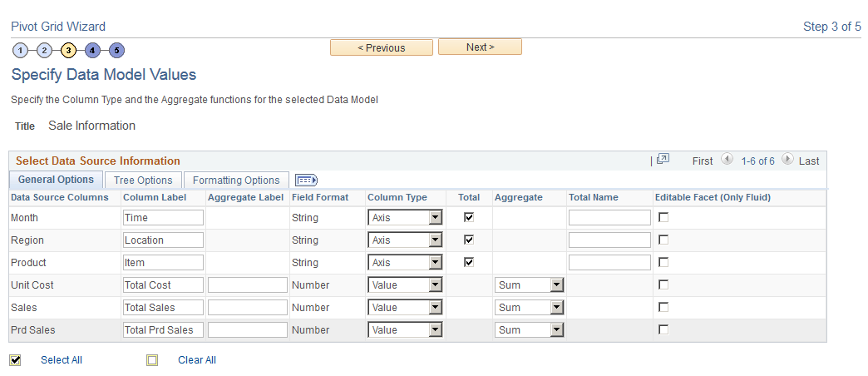Click the next rows arrow icon
868x376 pixels.
coord(787,160)
